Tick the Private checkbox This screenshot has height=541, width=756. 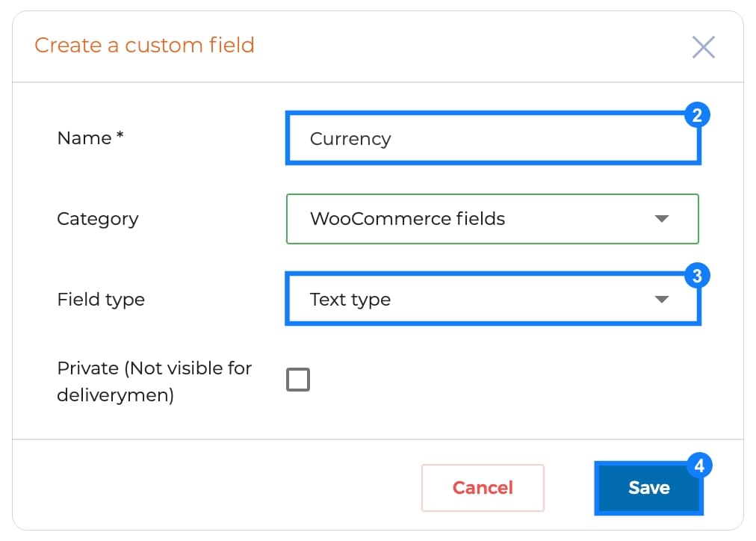(298, 380)
